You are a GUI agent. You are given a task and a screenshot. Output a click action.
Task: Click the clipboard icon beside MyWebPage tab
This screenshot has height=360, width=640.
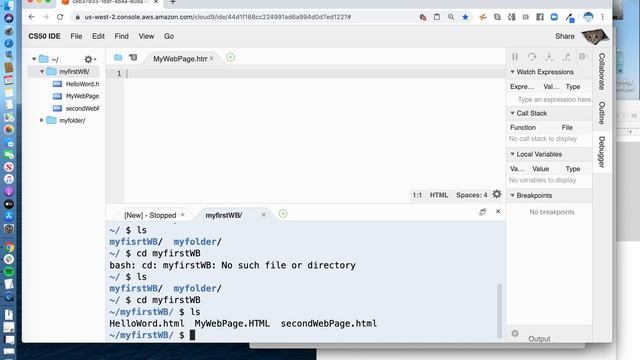(x=133, y=58)
